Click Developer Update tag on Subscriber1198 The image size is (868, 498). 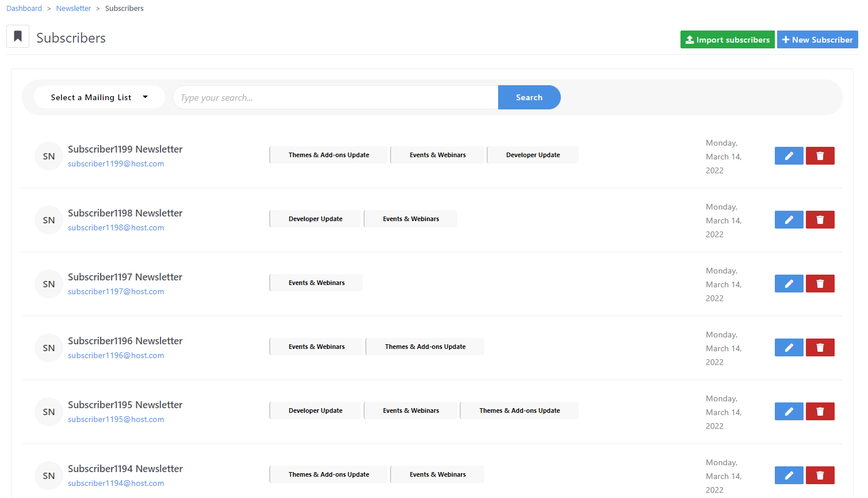315,219
